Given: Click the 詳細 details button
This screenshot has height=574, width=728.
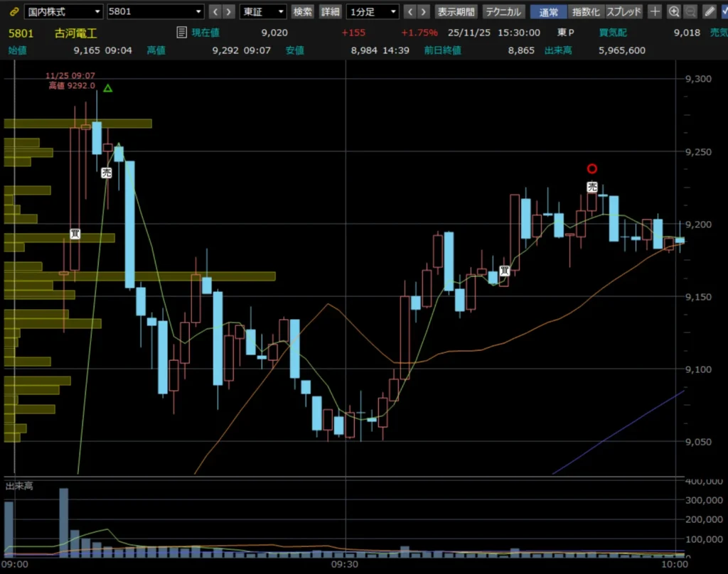Looking at the screenshot, I should (330, 11).
